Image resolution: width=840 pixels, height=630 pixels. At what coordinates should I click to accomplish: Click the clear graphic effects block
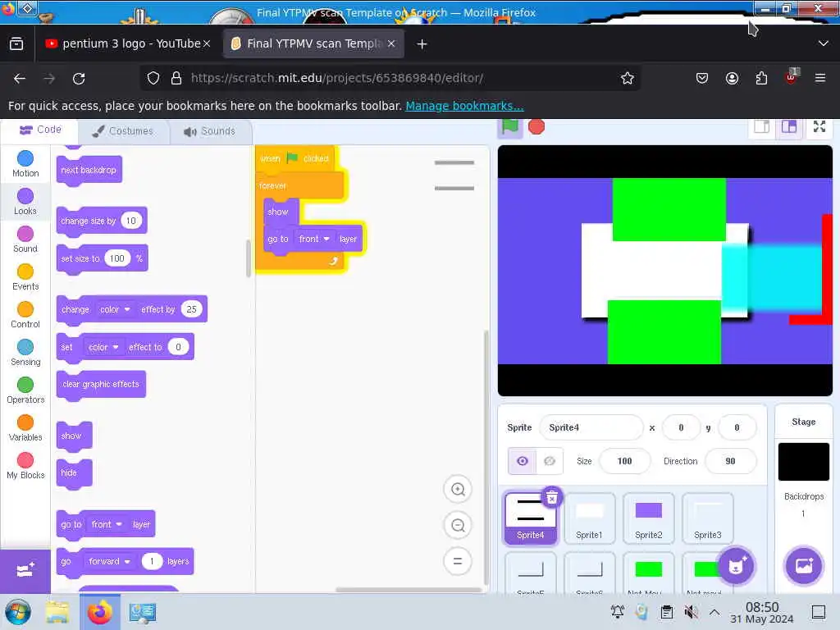(101, 384)
